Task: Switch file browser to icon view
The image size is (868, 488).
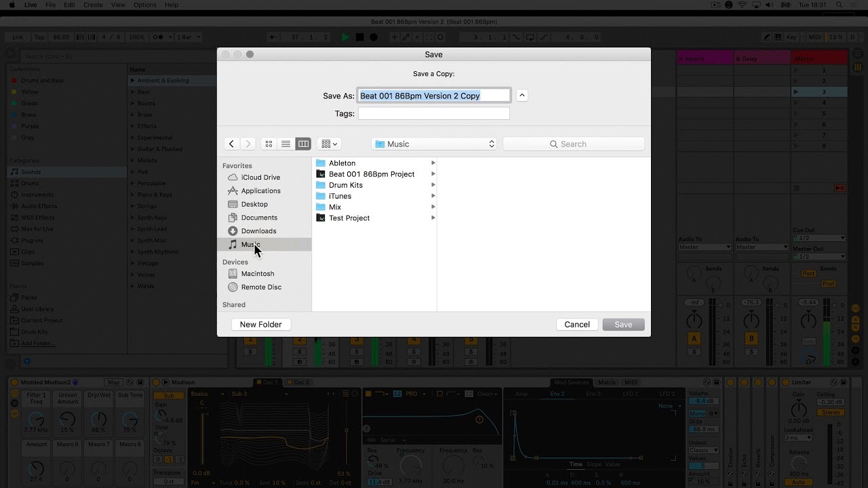Action: (x=269, y=144)
